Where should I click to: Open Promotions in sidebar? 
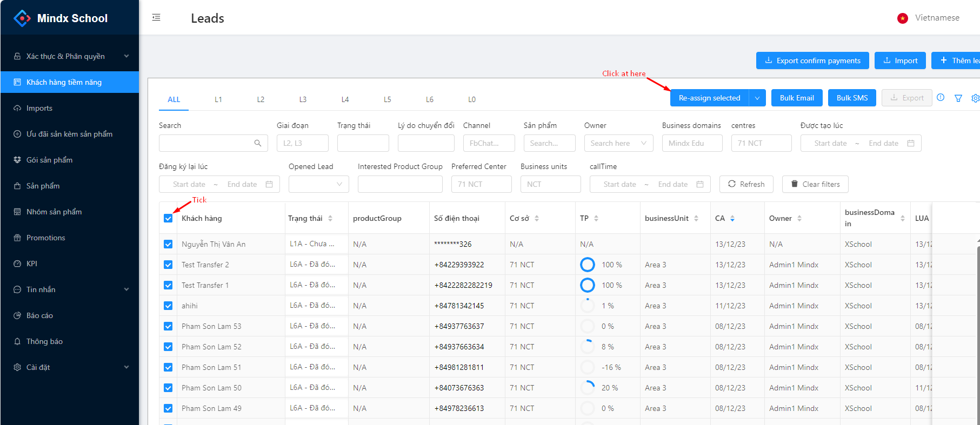coord(70,238)
